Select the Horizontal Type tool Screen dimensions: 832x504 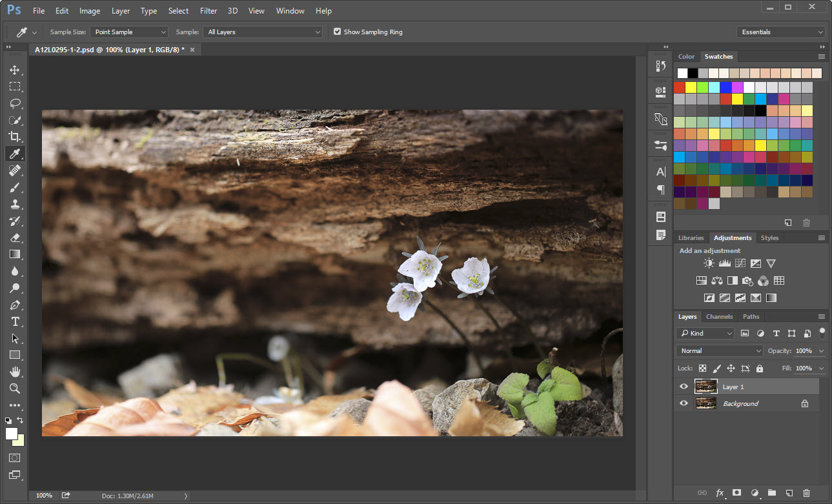(x=14, y=321)
